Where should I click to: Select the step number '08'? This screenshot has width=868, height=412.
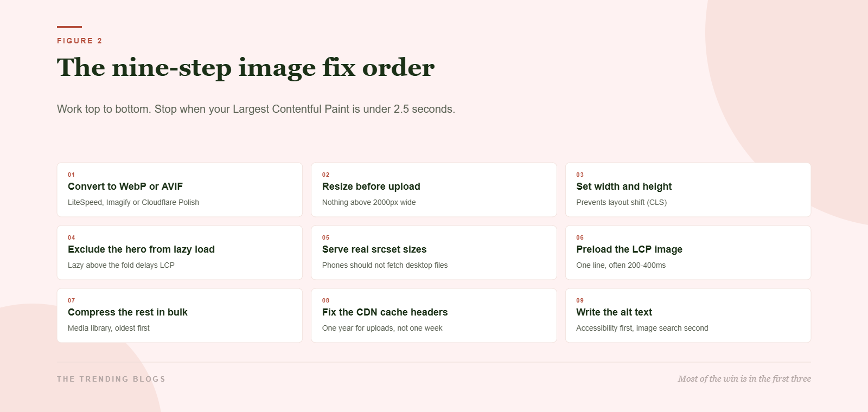[325, 300]
